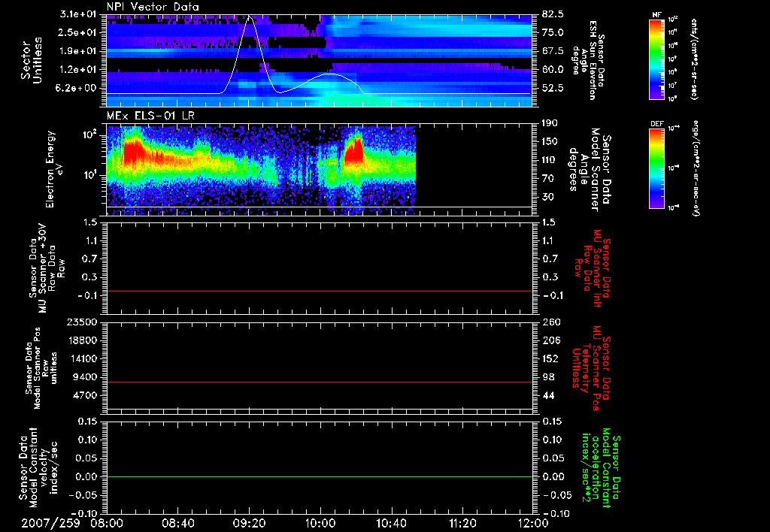Click the 08:40 time axis label

click(x=177, y=523)
